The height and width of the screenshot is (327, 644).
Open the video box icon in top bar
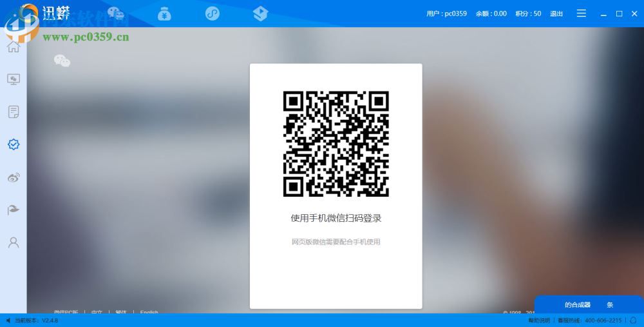click(260, 14)
